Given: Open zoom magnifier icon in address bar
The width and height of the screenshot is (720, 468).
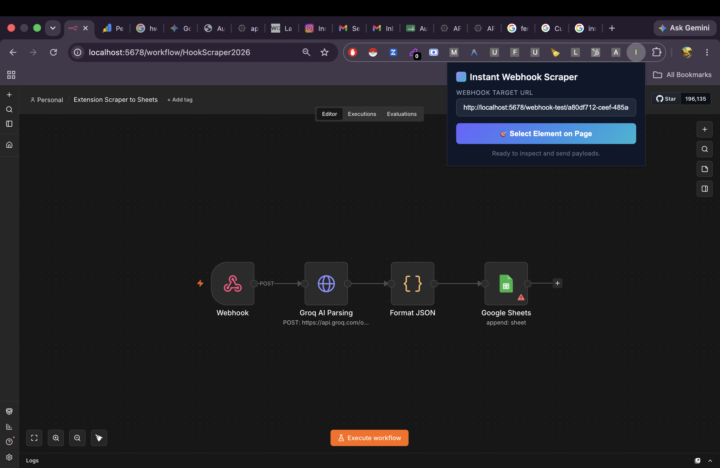Looking at the screenshot, I should [306, 52].
